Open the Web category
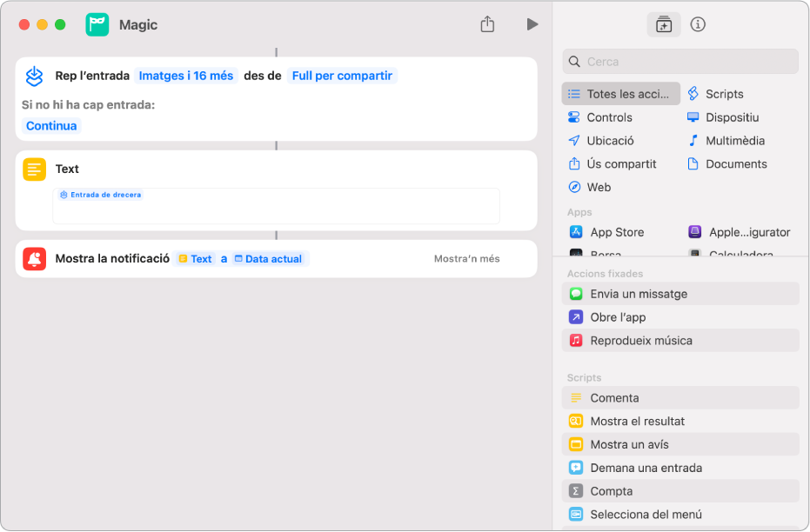 [589, 187]
